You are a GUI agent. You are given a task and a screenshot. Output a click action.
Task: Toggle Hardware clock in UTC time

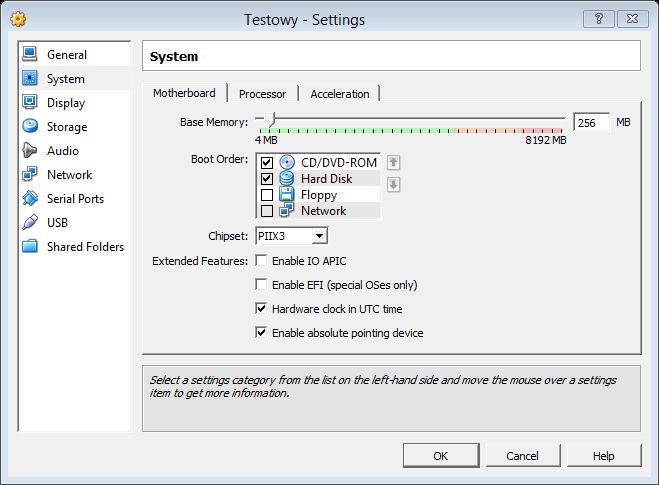[x=261, y=308]
